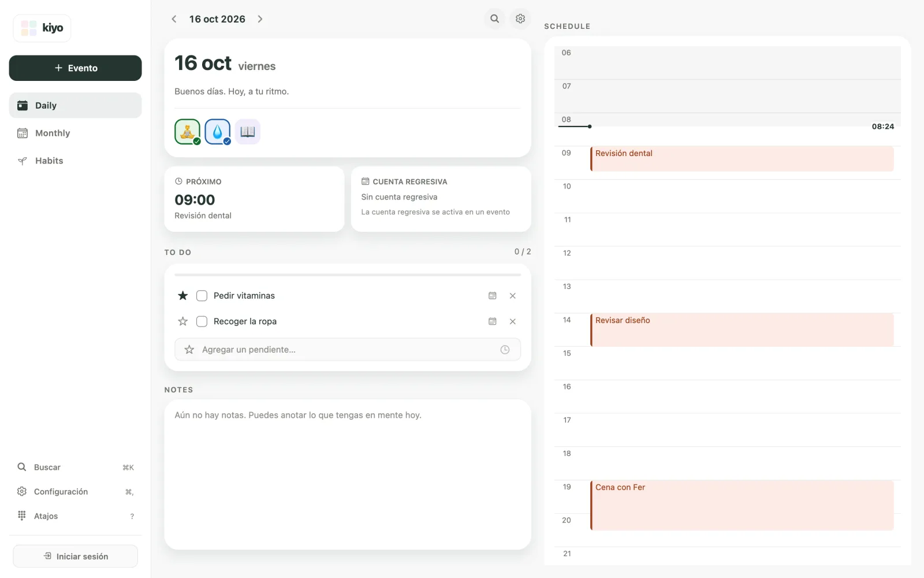
Task: Open Configuración in the sidebar
Action: point(75,491)
